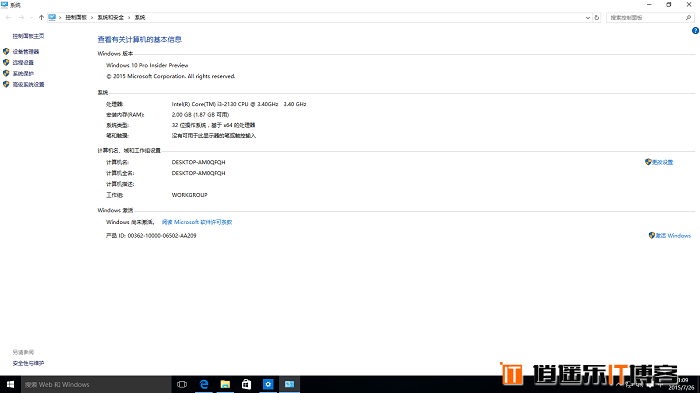Open Advanced system settings link
This screenshot has height=393, width=700.
click(x=28, y=84)
